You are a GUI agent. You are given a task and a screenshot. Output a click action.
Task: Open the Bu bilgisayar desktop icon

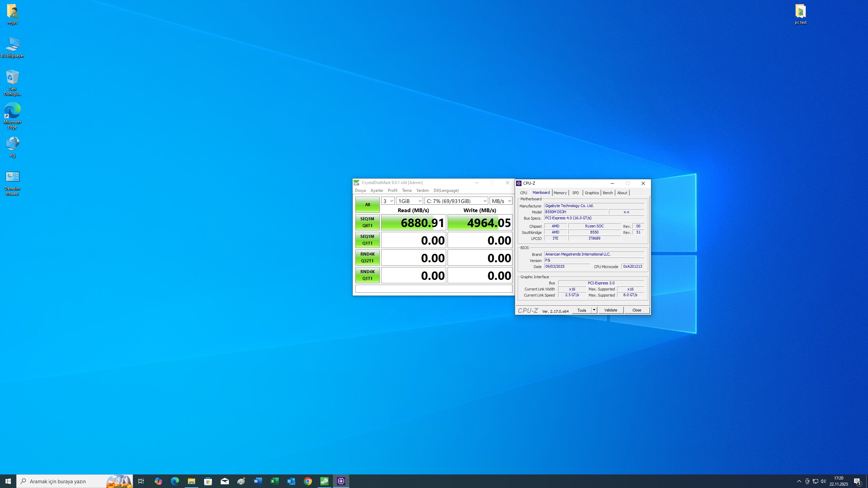point(12,45)
